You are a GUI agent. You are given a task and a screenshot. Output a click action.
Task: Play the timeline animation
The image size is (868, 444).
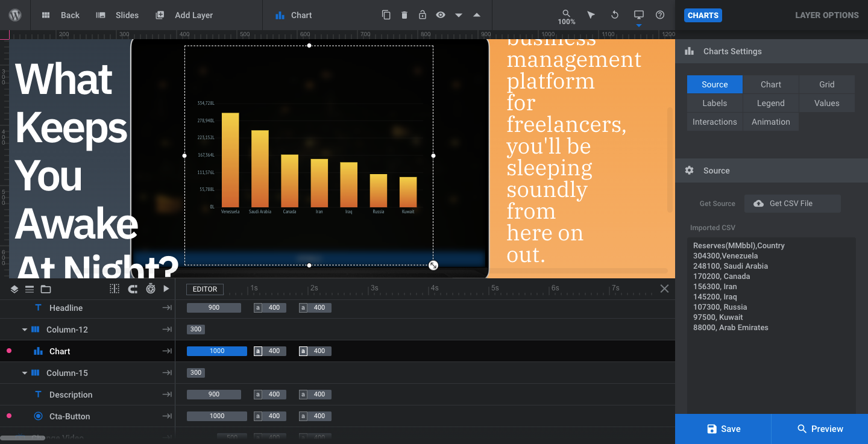click(x=166, y=289)
